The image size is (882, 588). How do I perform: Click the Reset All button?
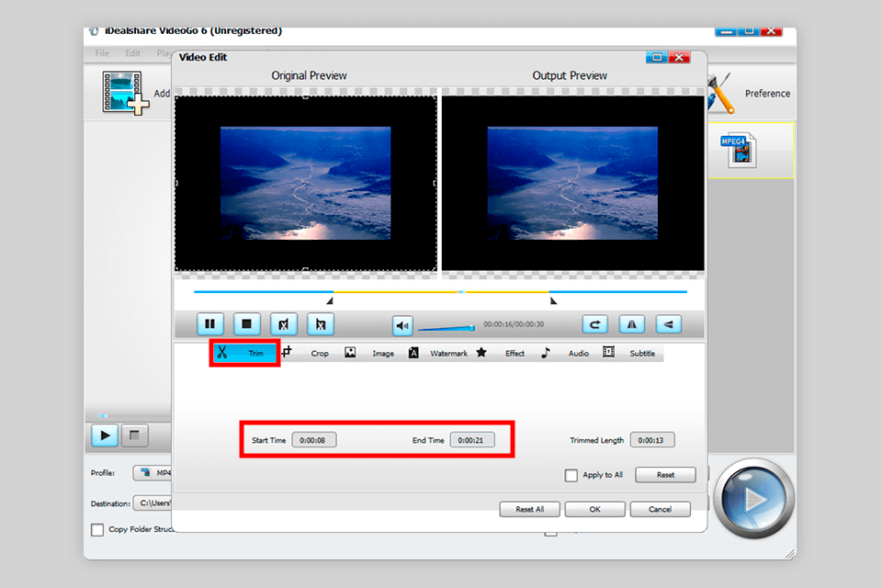tap(530, 509)
